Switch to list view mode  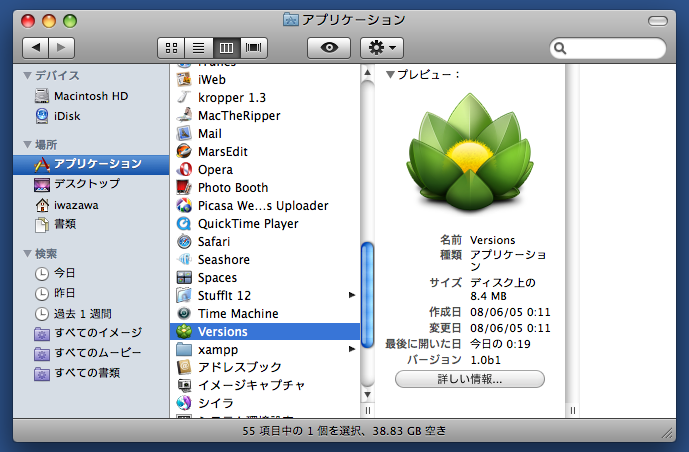(199, 47)
